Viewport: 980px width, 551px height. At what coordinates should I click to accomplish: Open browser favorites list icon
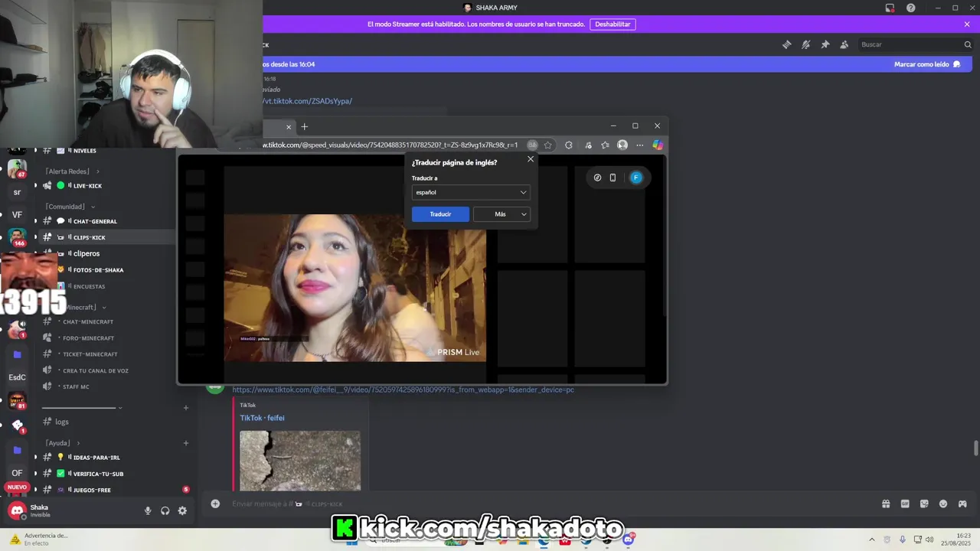click(605, 145)
